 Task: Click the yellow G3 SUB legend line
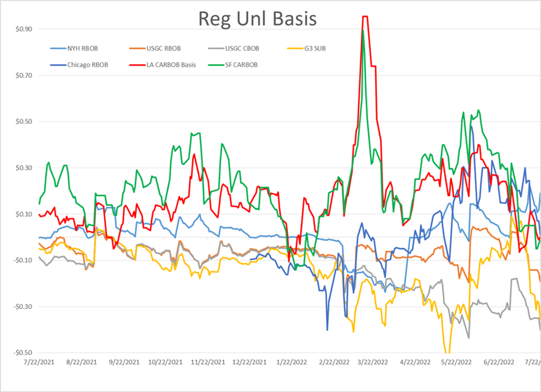coord(295,48)
